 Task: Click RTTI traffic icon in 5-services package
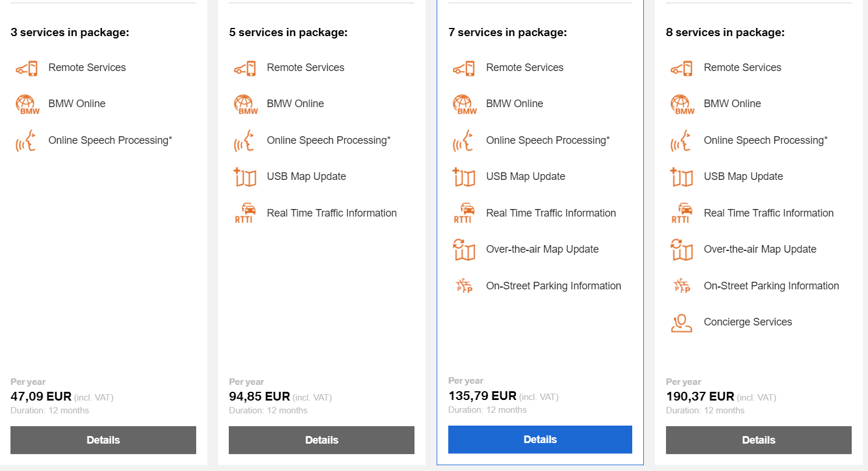[245, 213]
